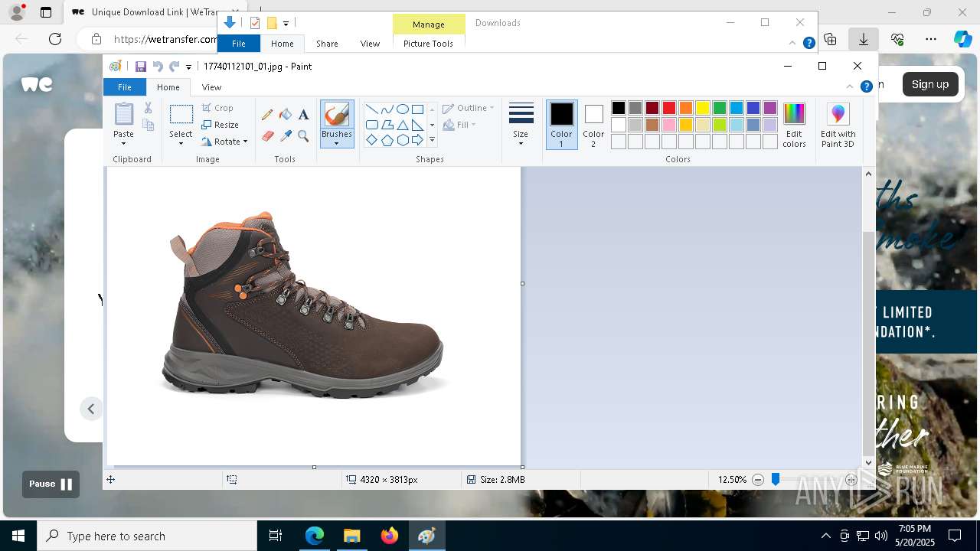This screenshot has height=551, width=980.
Task: Pick the yellow color swatch
Action: [703, 108]
